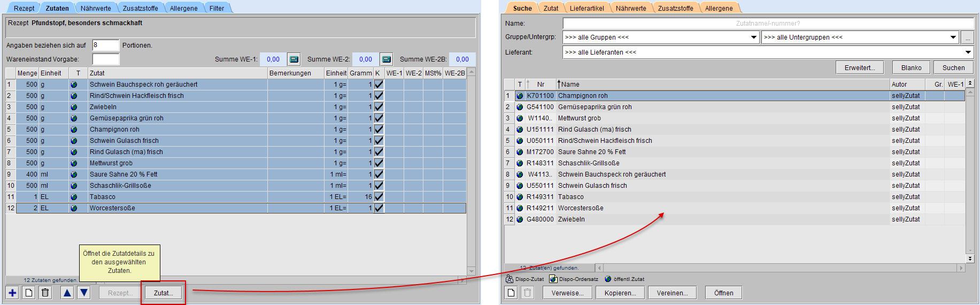Toggle K checkbox for Tabasco recipe row
This screenshot has height=305, width=980.
click(x=379, y=197)
